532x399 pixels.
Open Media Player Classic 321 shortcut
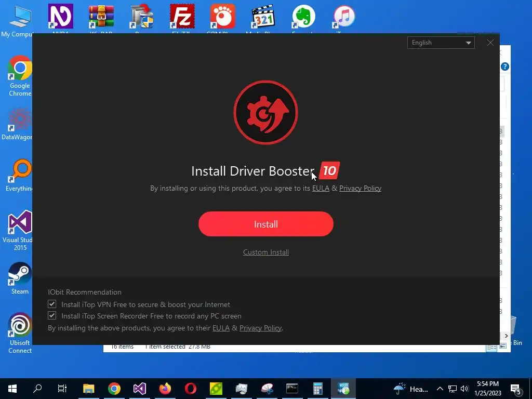(263, 18)
